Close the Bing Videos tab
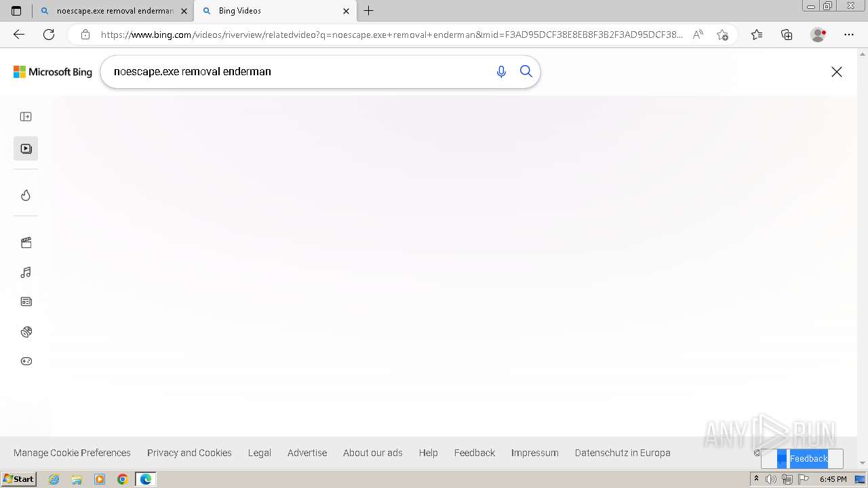The width and height of the screenshot is (868, 488). [346, 11]
